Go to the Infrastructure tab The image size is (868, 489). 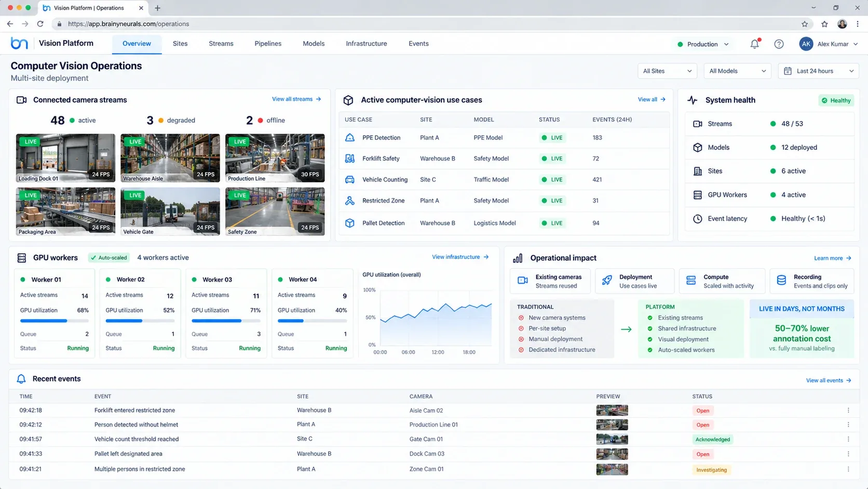coord(367,44)
